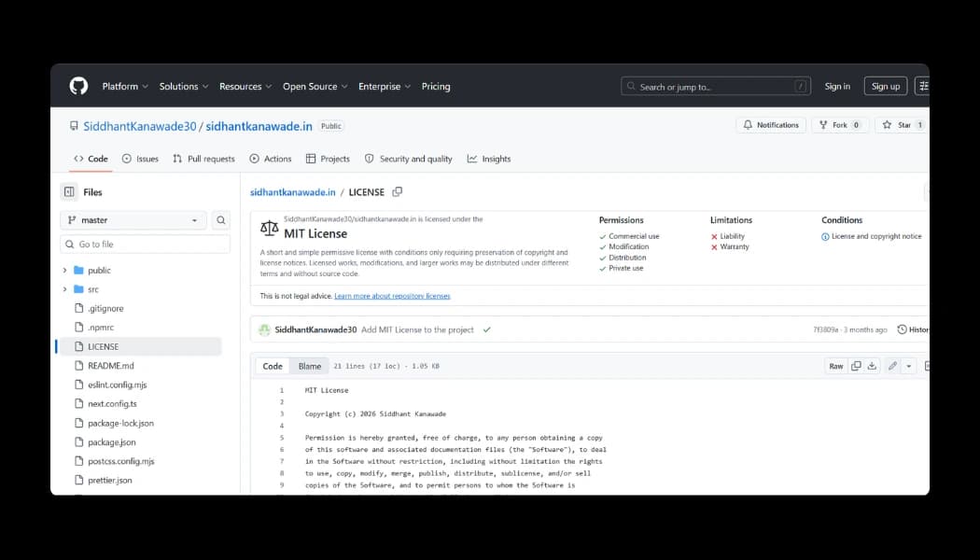Screen dimensions: 980x560
Task: Collapse the Files side panel icon
Action: pos(69,192)
